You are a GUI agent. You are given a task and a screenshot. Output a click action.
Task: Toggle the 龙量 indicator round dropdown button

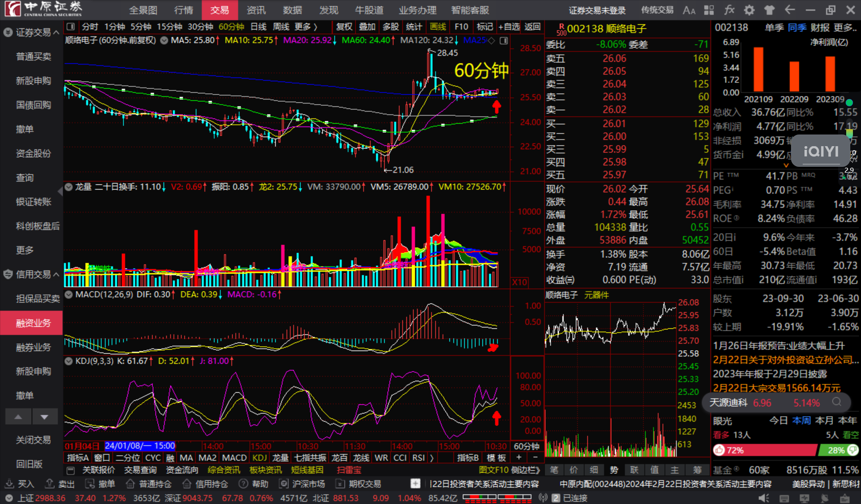coord(69,187)
